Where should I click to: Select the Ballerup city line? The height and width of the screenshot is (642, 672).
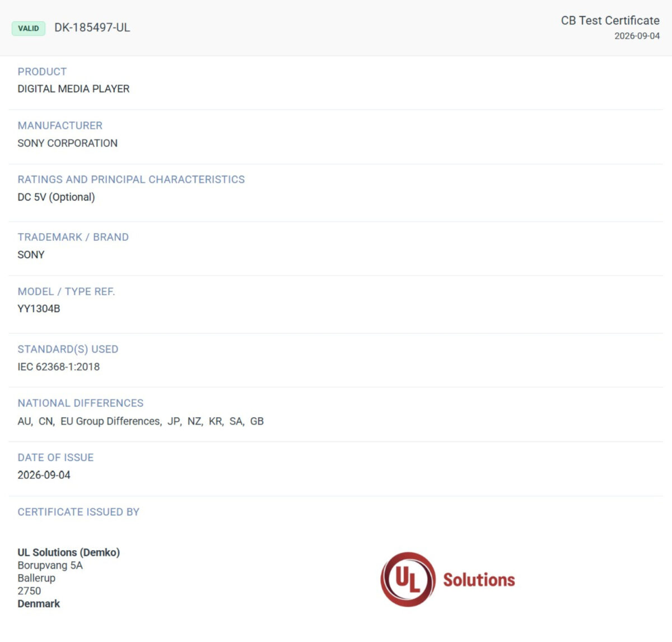[36, 578]
